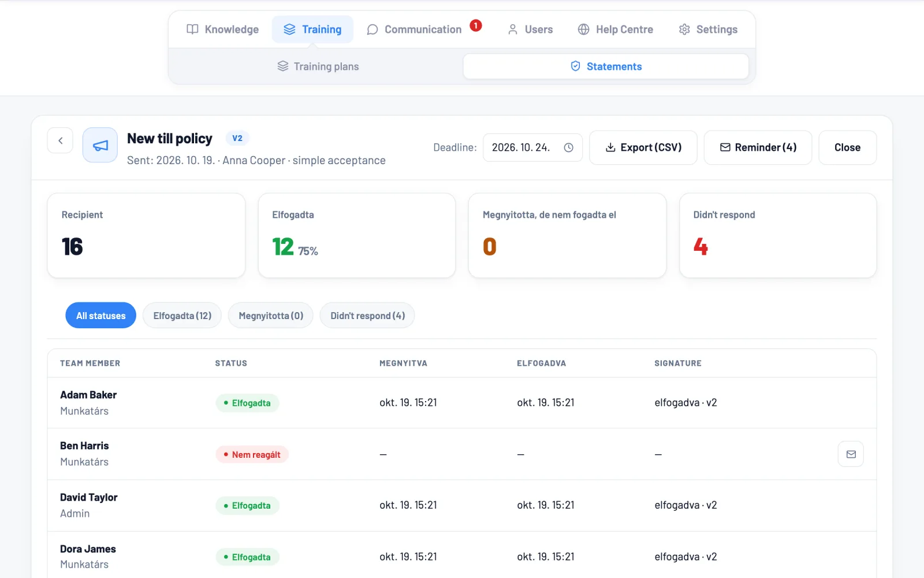The height and width of the screenshot is (578, 924).
Task: Filter by Elfogadta (12)
Action: [182, 316]
